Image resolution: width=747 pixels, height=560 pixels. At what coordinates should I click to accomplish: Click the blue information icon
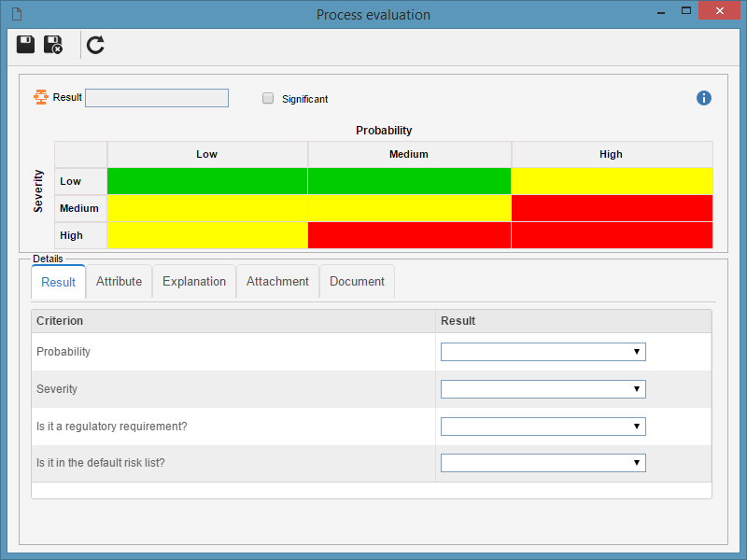pos(704,98)
